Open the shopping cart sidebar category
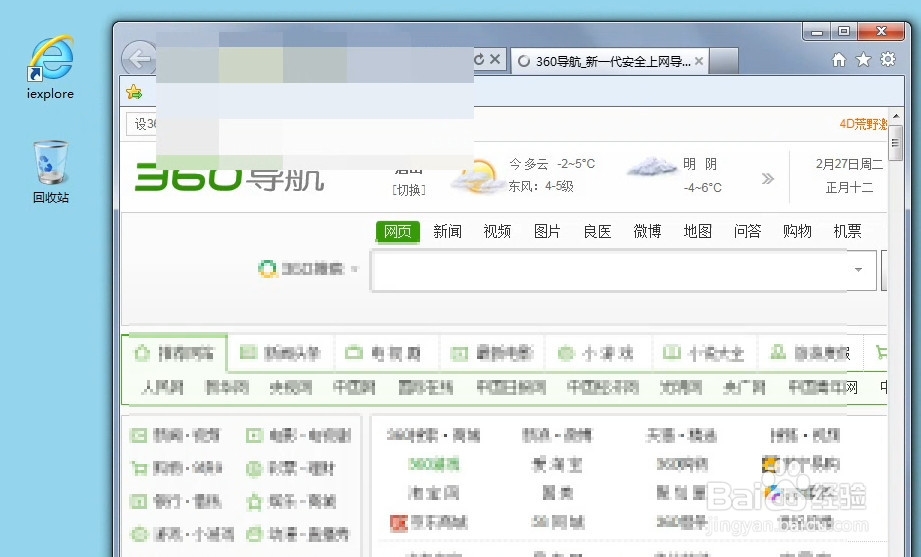 click(176, 468)
